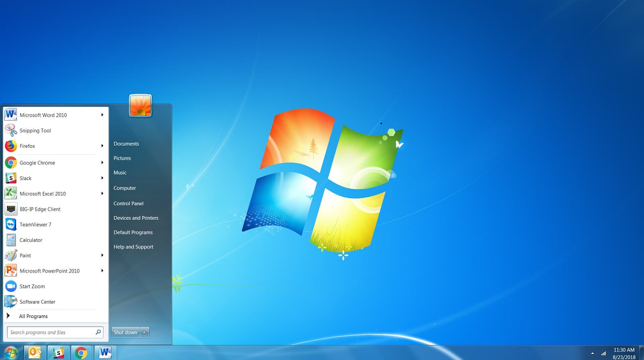Open Devices and Printers
Image resolution: width=644 pixels, height=360 pixels.
[x=135, y=218]
